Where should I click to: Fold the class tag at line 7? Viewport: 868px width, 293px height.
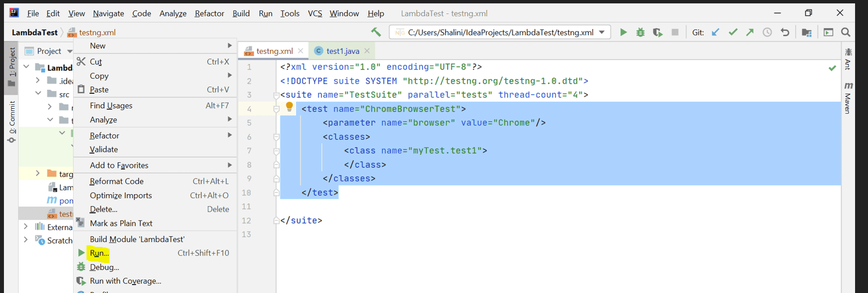(x=276, y=151)
